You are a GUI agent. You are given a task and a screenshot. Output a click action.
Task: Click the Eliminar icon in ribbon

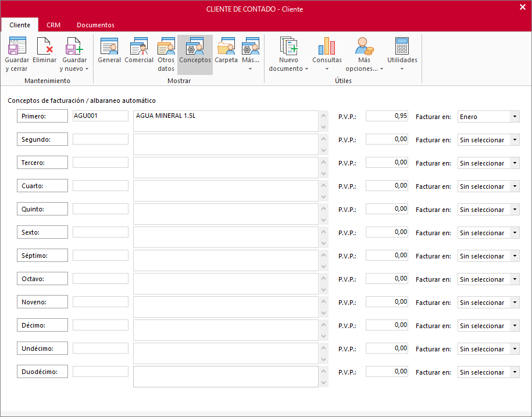44,46
